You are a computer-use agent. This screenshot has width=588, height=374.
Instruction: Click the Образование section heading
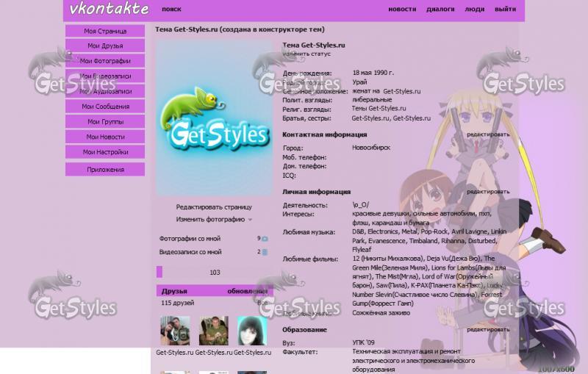[304, 330]
